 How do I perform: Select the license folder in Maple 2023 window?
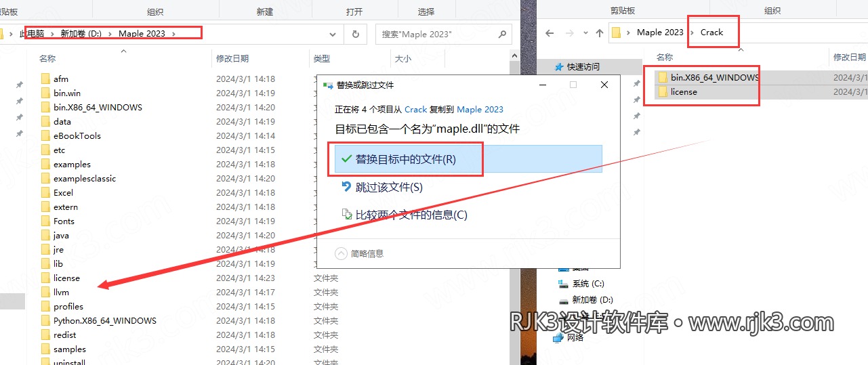tap(66, 278)
